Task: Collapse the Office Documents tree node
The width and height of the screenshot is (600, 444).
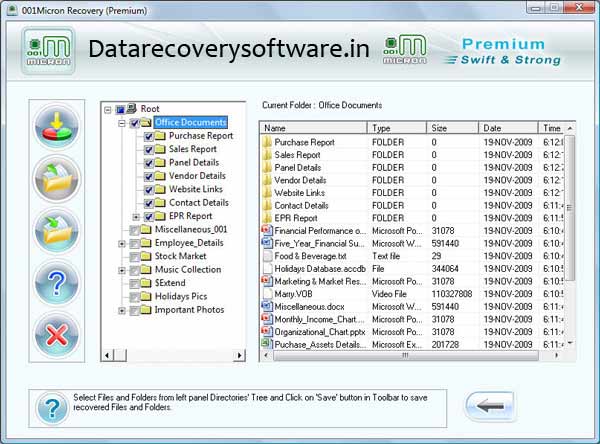Action: click(122, 123)
